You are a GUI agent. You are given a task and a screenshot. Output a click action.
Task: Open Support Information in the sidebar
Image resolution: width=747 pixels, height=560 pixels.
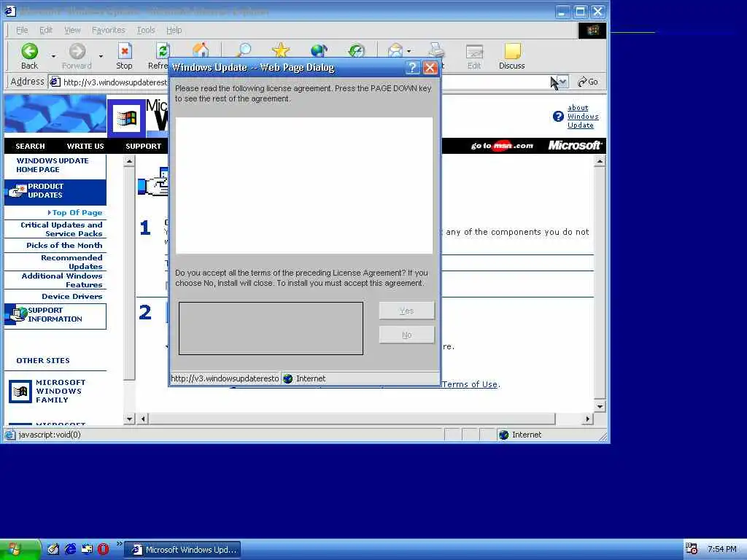point(55,315)
